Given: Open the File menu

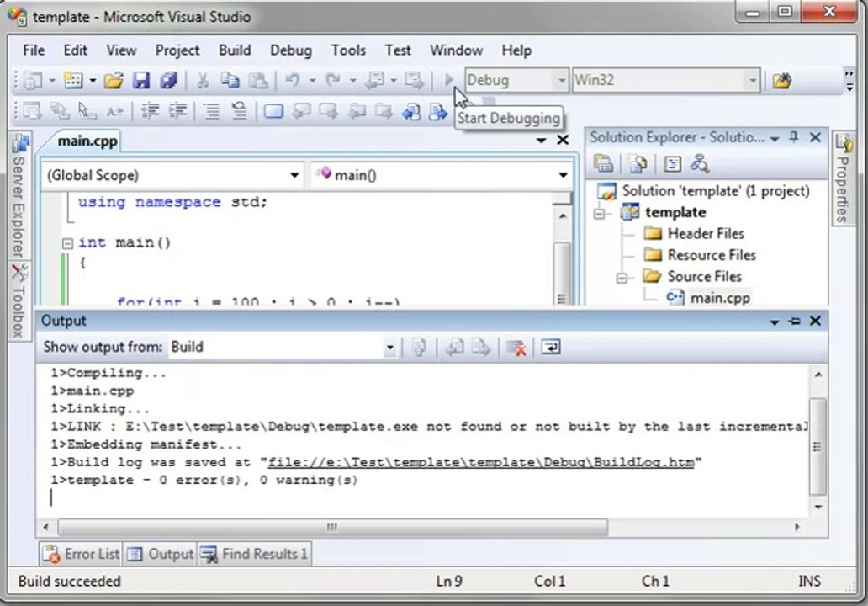Looking at the screenshot, I should point(34,50).
